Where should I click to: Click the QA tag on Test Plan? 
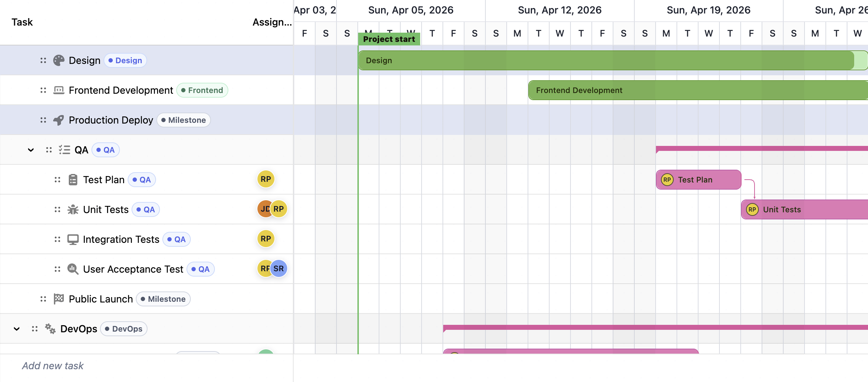(x=142, y=180)
